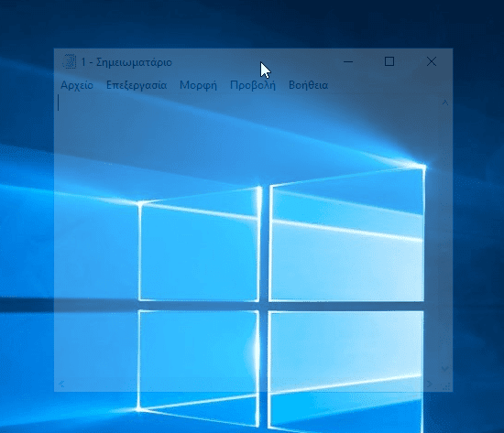Click the vertical scrollbar track
The height and width of the screenshot is (433, 504).
[x=445, y=236]
